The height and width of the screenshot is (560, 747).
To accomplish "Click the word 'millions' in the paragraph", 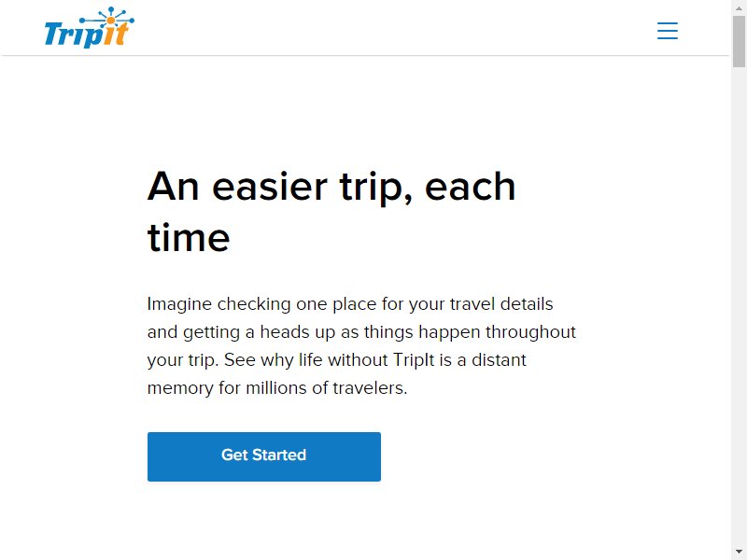I will click(276, 387).
